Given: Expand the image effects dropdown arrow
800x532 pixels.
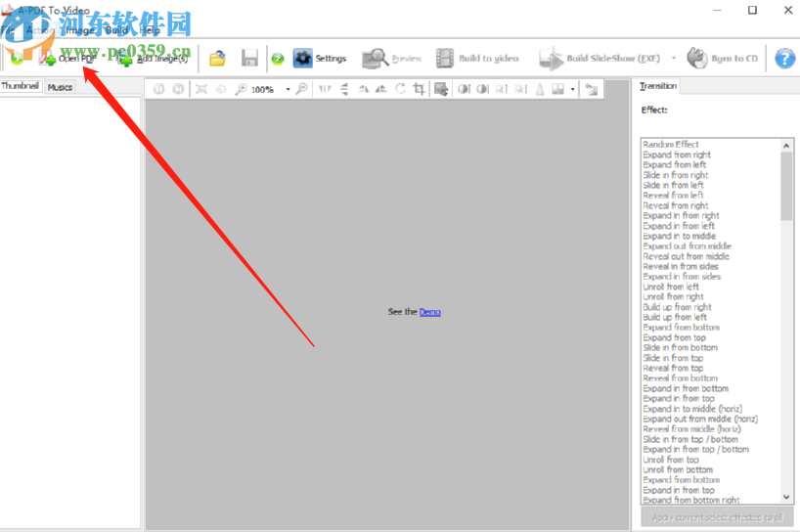Looking at the screenshot, I should click(x=572, y=90).
